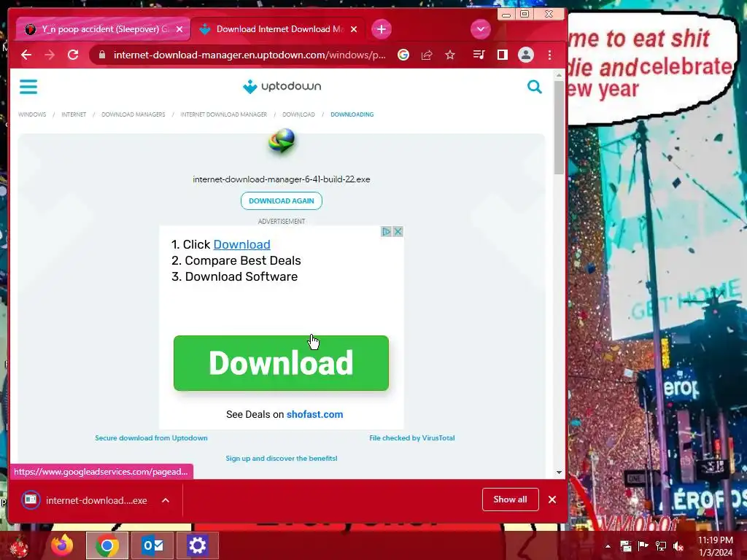Click the Action Center flag tray icon
Screen dimensions: 747x560
(643, 546)
